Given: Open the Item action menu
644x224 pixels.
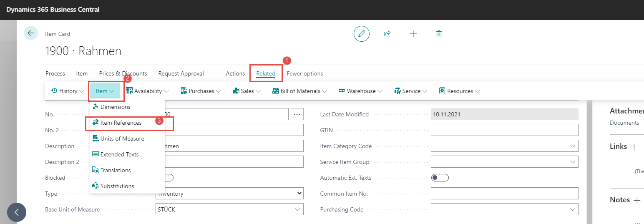Looking at the screenshot, I should (82, 73).
